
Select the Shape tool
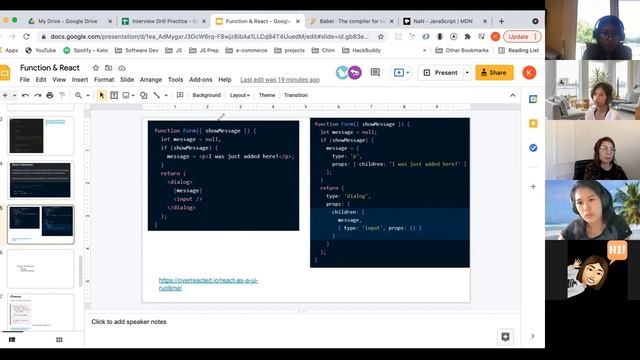tap(144, 95)
